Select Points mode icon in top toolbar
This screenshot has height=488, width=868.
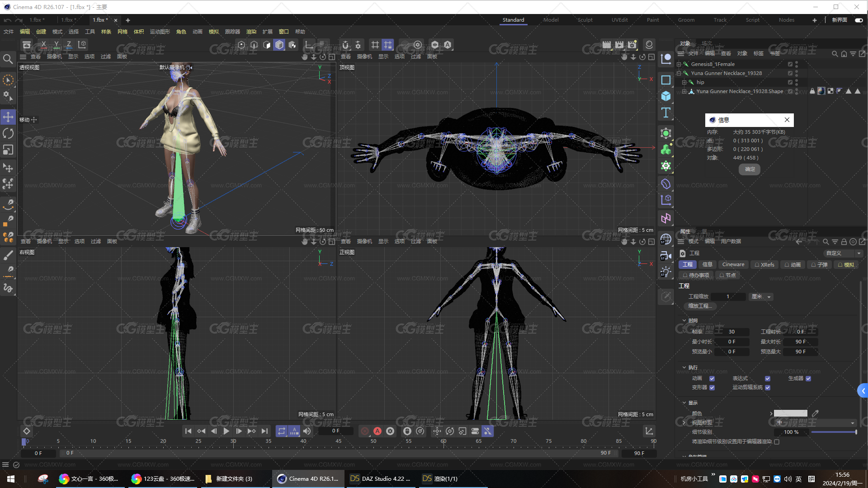click(241, 45)
